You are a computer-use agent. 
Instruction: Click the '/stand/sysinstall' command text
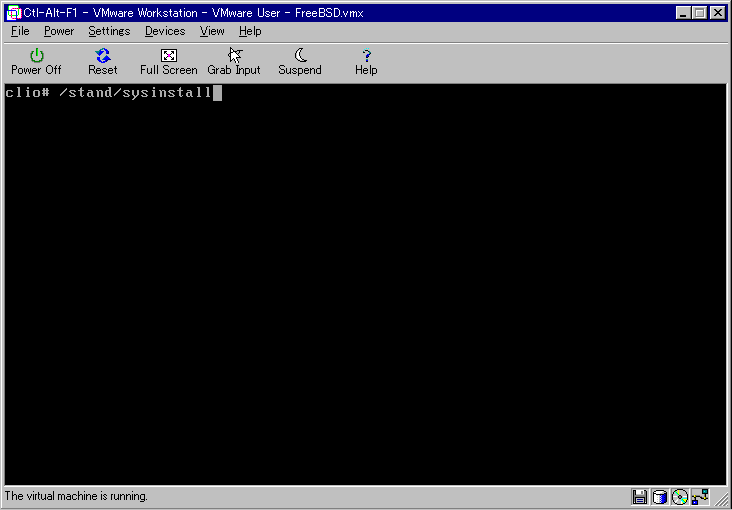point(135,92)
